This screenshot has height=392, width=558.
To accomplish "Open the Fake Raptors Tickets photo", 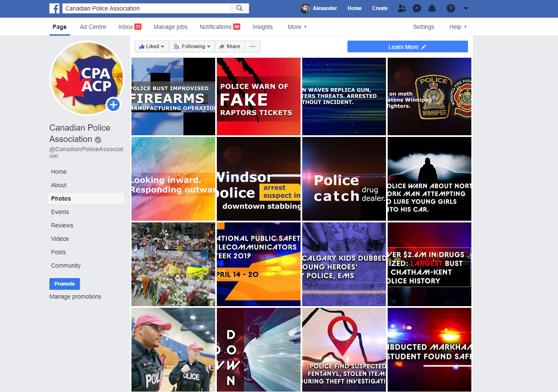I will point(259,96).
